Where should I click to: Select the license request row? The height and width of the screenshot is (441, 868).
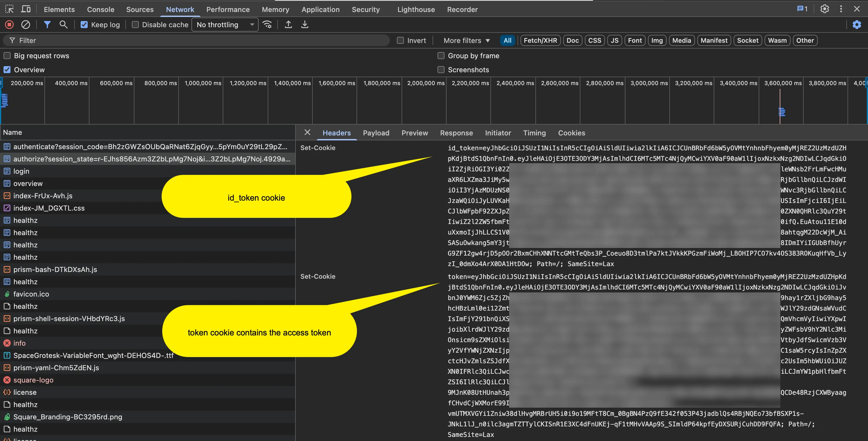click(x=148, y=392)
